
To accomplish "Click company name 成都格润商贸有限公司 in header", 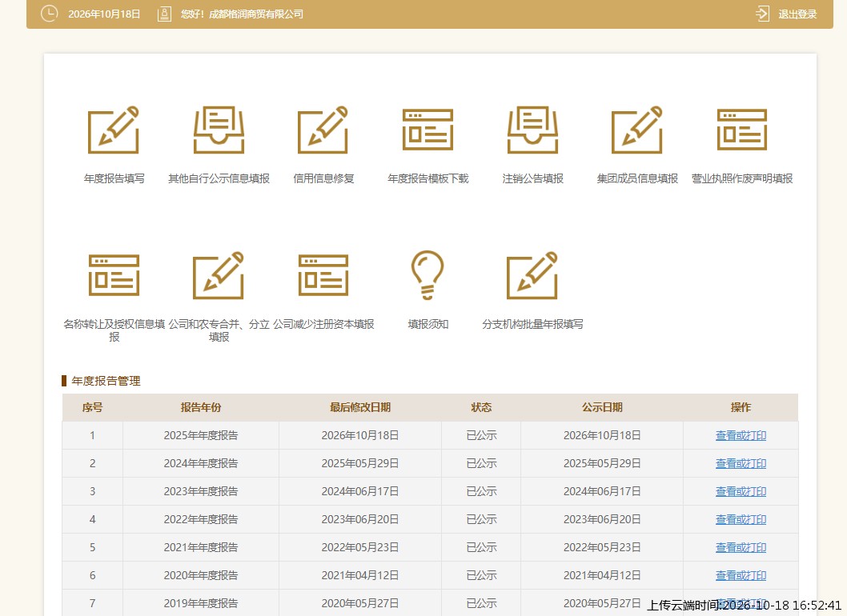I will [256, 14].
